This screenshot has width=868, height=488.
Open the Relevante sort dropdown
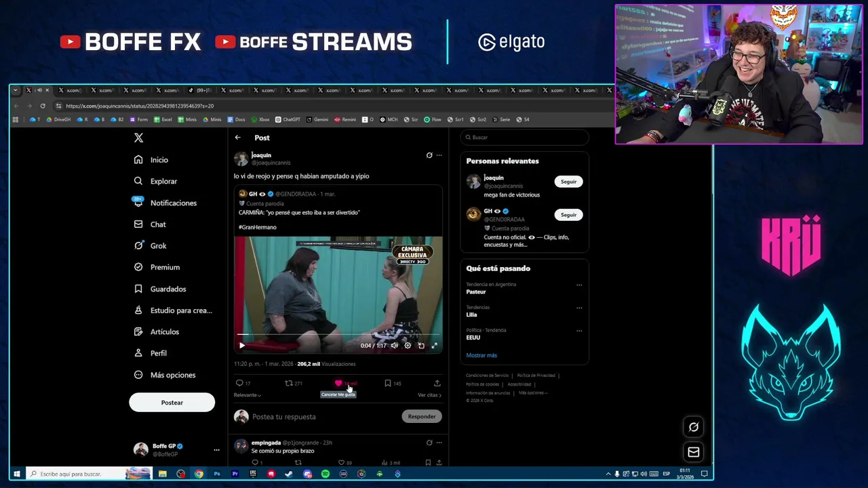[x=248, y=395]
